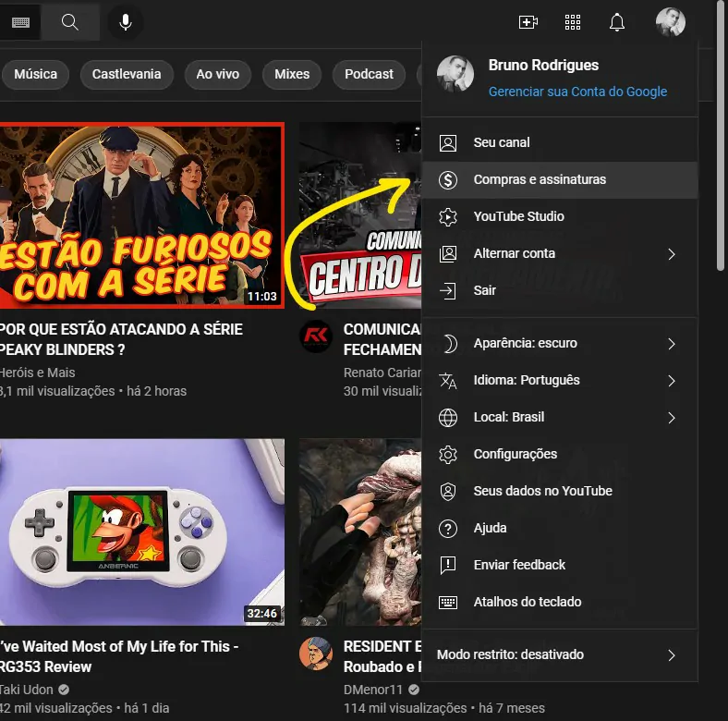
Task: Expand Modo restrito submenu chevron
Action: (x=672, y=655)
